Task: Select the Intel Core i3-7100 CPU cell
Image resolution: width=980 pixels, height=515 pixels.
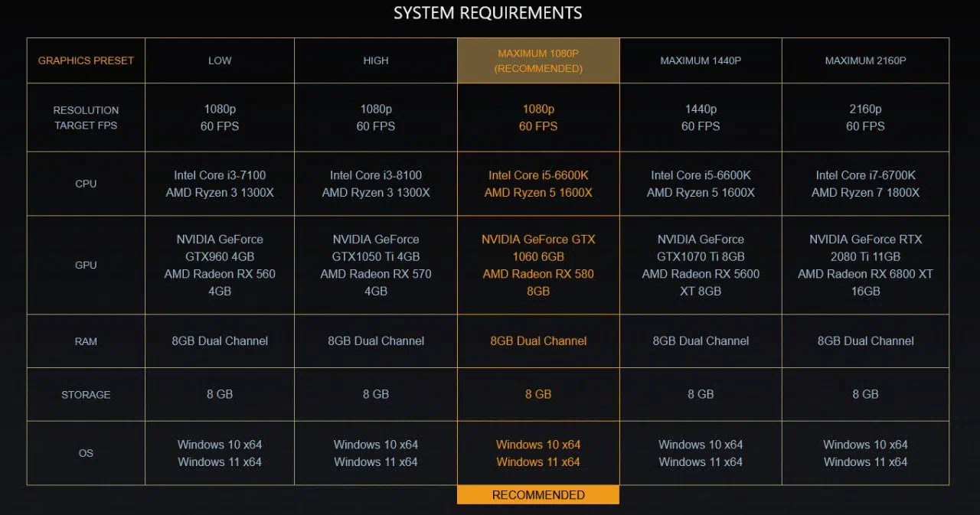Action: 220,184
